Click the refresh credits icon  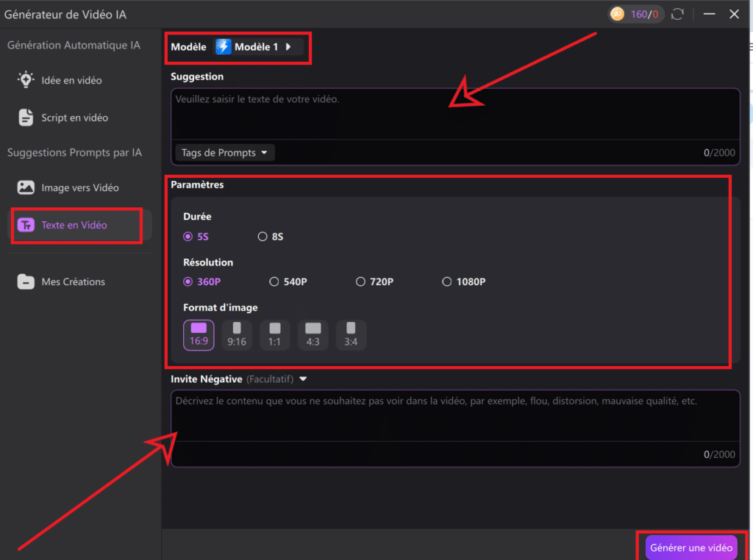click(x=678, y=14)
